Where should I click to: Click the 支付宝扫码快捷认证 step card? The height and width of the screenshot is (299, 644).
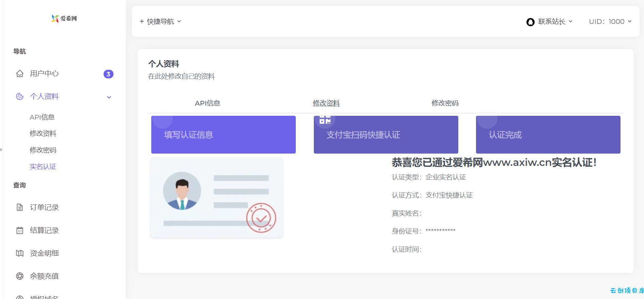pos(386,135)
